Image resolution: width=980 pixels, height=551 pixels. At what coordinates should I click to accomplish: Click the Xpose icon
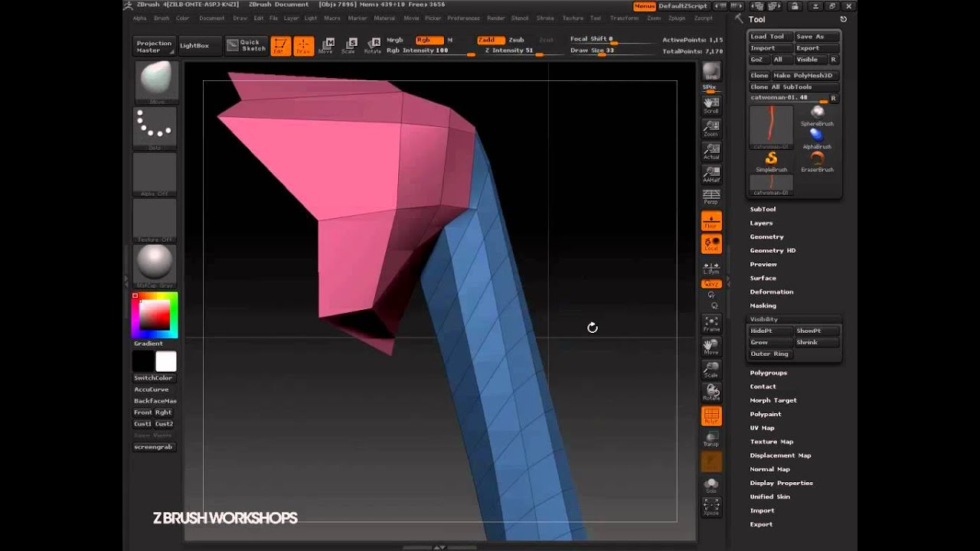click(711, 507)
